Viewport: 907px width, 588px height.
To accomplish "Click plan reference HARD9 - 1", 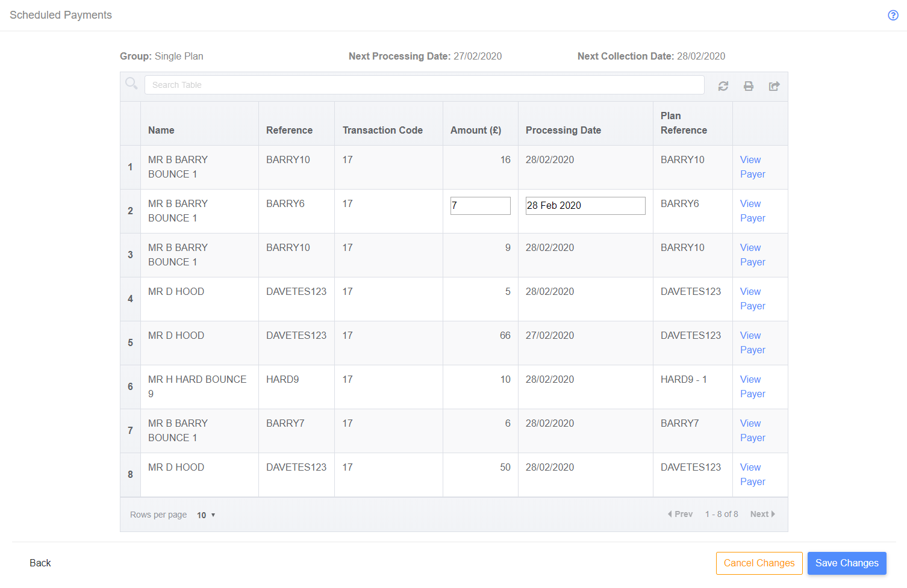I will pos(684,379).
